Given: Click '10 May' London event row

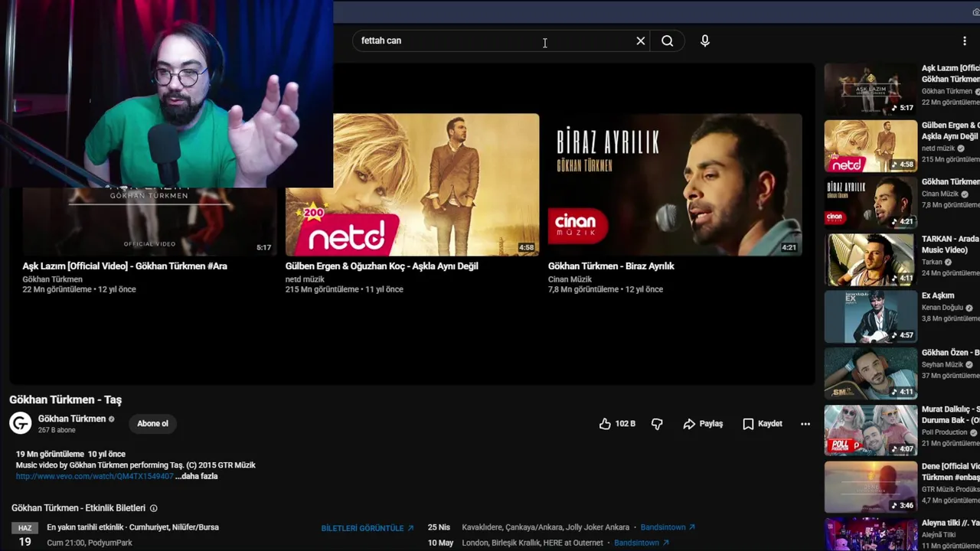Looking at the screenshot, I should tap(548, 543).
